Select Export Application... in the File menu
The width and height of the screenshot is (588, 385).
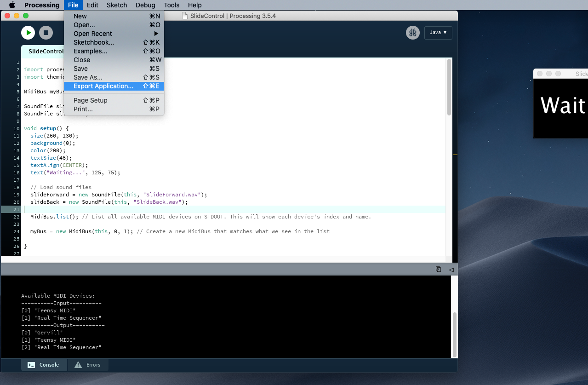[x=114, y=86]
